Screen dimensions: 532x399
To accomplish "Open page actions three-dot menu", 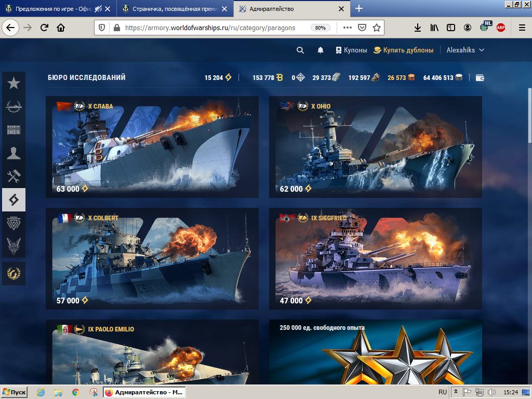I will (x=348, y=28).
